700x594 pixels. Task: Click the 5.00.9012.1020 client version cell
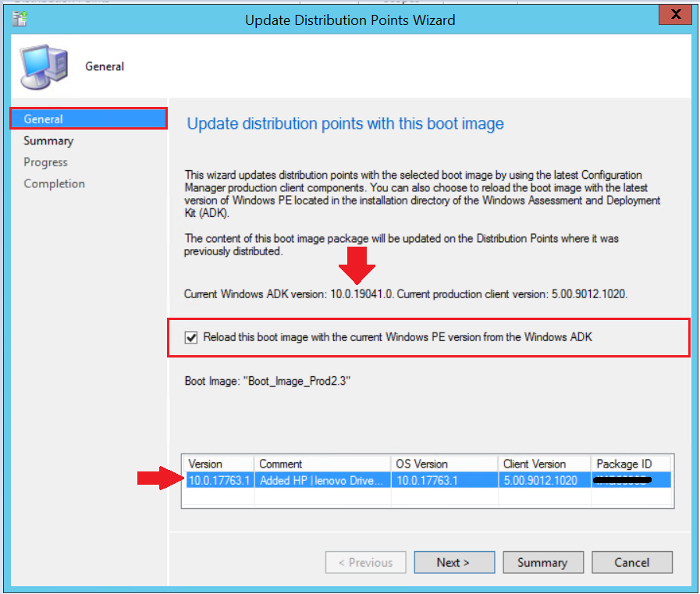point(540,480)
